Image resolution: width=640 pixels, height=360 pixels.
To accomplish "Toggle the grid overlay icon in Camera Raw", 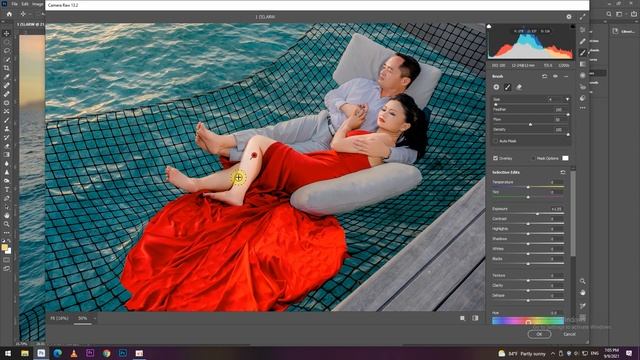I will 582,318.
